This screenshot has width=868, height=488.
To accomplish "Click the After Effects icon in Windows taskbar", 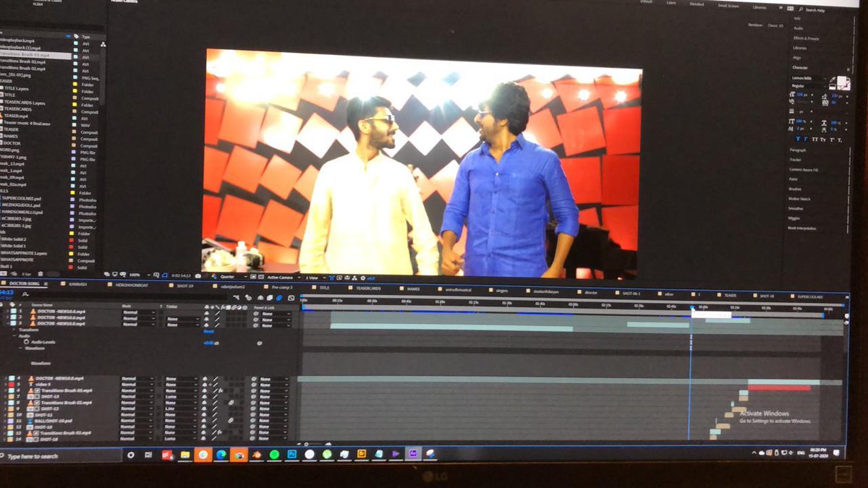I will [x=413, y=455].
